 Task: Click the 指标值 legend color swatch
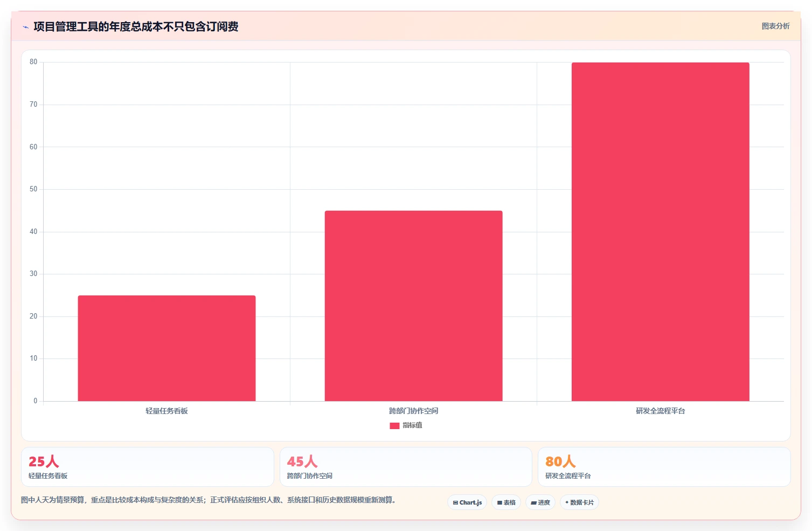(394, 425)
